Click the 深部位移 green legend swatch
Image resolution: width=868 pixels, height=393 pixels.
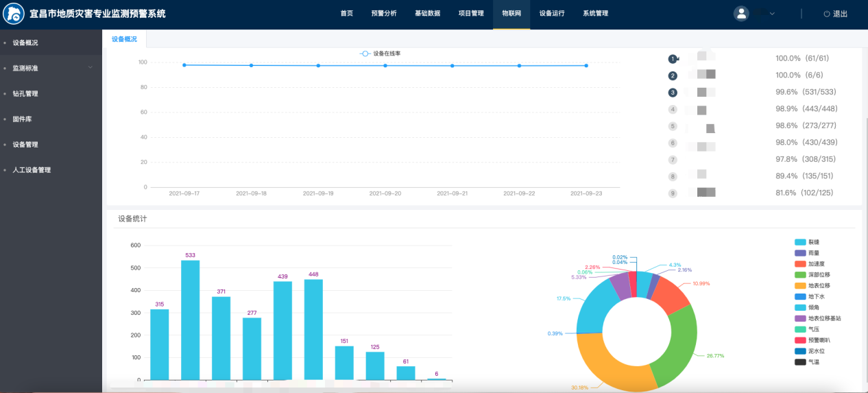tap(800, 274)
